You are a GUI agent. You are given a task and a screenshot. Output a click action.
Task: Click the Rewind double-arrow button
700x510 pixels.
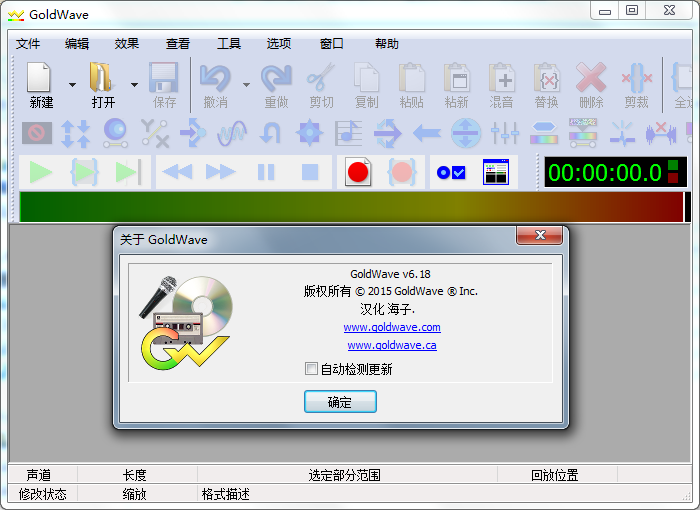[x=177, y=172]
